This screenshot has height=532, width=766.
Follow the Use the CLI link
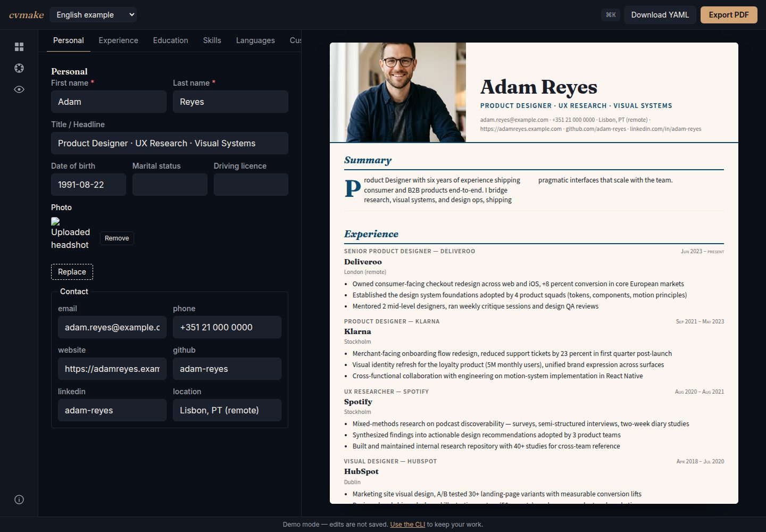407,525
